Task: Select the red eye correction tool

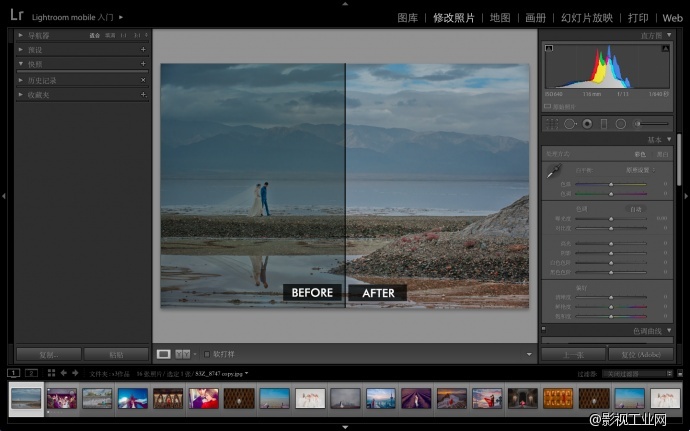Action: tap(587, 123)
